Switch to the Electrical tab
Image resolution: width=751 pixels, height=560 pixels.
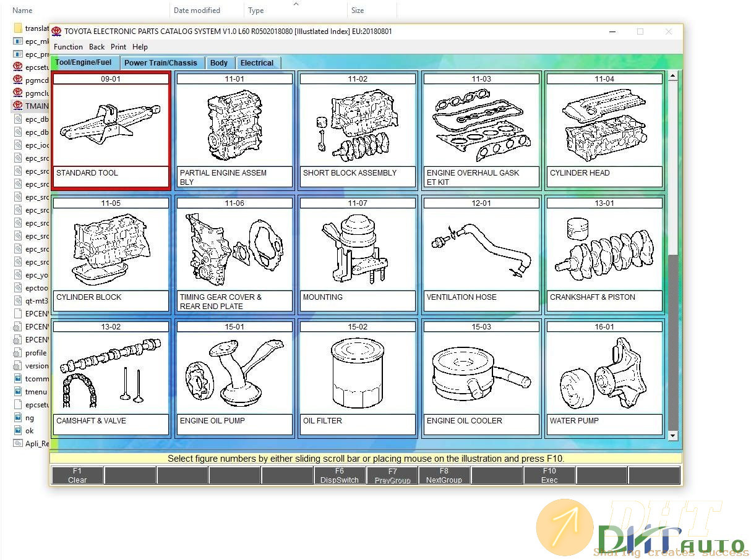[257, 63]
